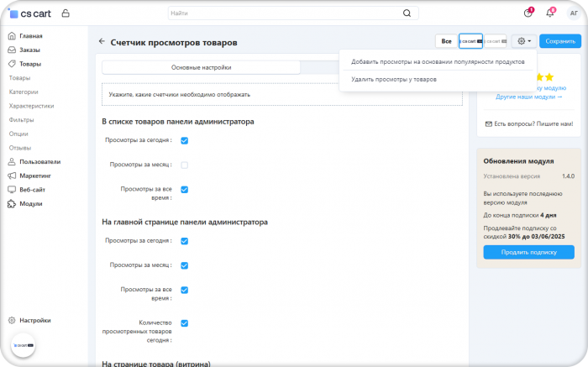
Task: Click the Веб-сайт monitor icon
Action: coord(12,190)
